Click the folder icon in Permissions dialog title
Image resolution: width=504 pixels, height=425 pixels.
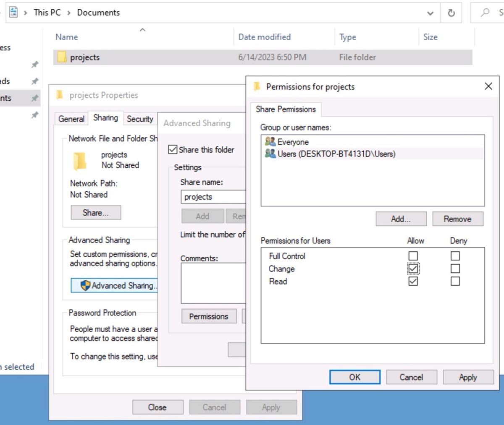point(257,86)
